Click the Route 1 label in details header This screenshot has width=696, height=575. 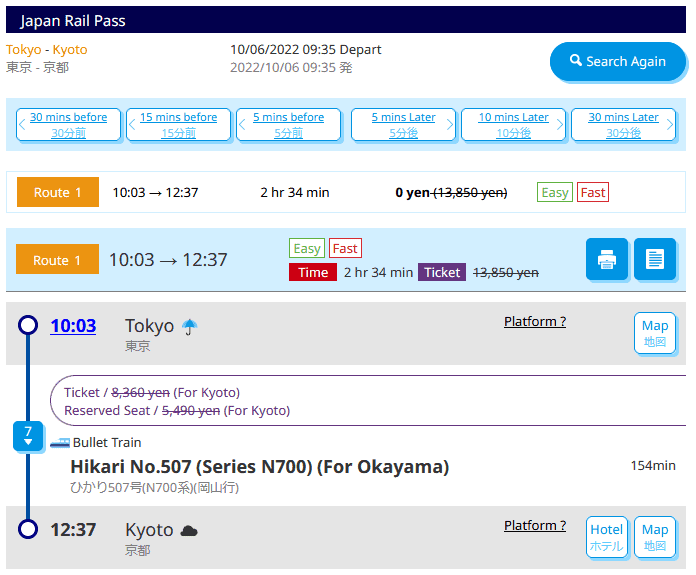click(x=58, y=260)
